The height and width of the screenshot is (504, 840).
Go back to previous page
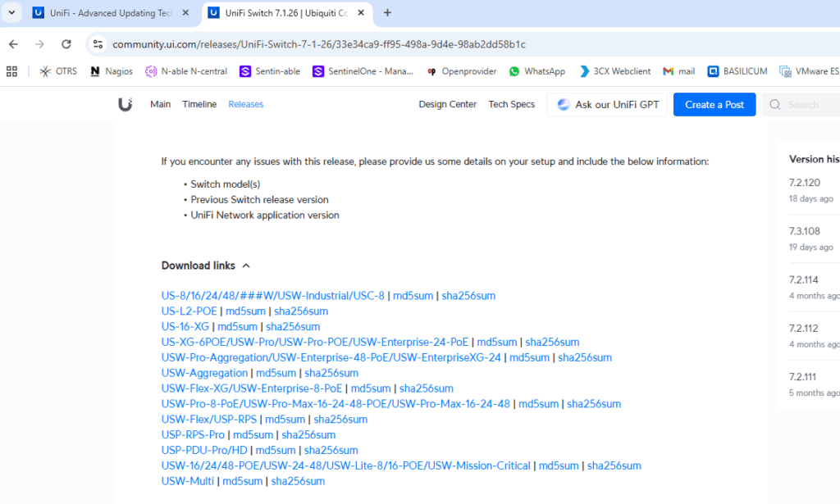(x=13, y=44)
